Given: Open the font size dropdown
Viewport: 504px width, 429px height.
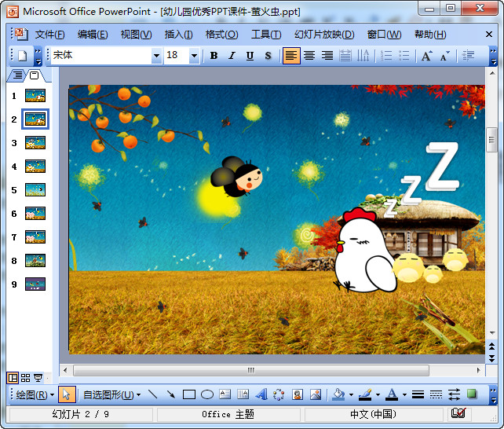Looking at the screenshot, I should [194, 56].
